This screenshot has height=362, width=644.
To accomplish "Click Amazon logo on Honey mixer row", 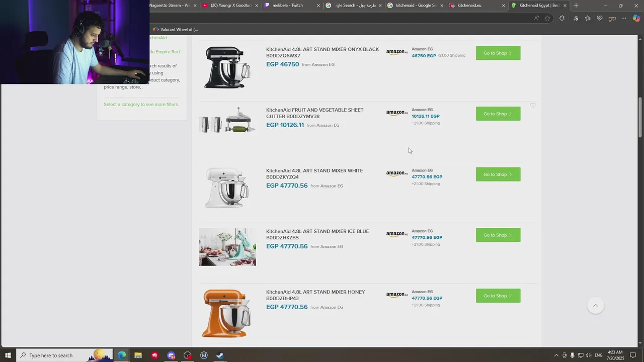I will (397, 295).
